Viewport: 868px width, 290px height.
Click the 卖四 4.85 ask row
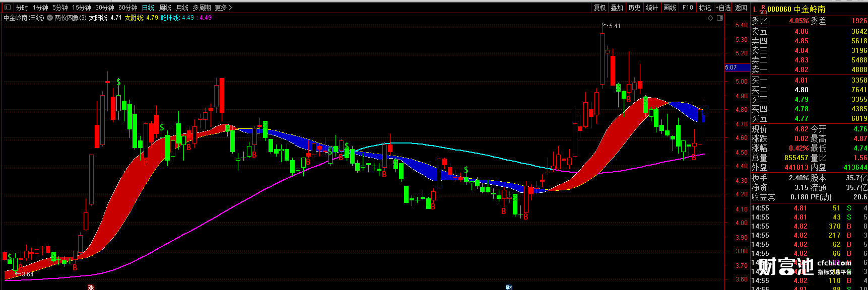click(809, 41)
